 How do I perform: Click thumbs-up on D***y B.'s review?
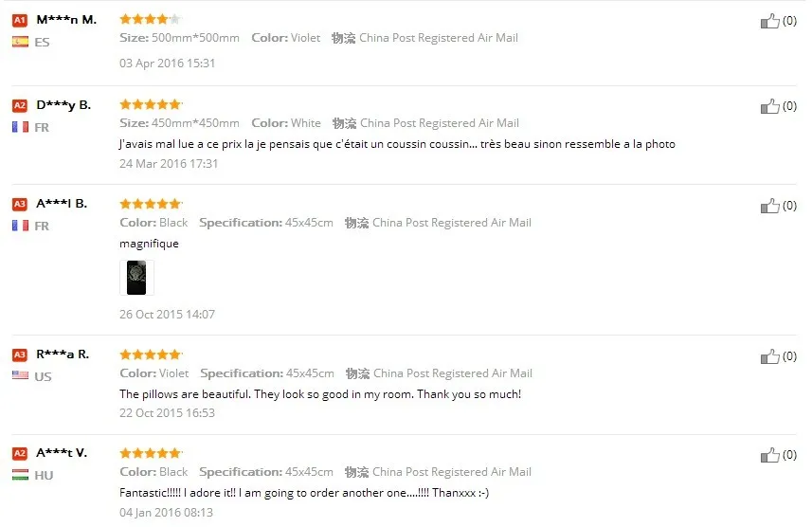(769, 106)
